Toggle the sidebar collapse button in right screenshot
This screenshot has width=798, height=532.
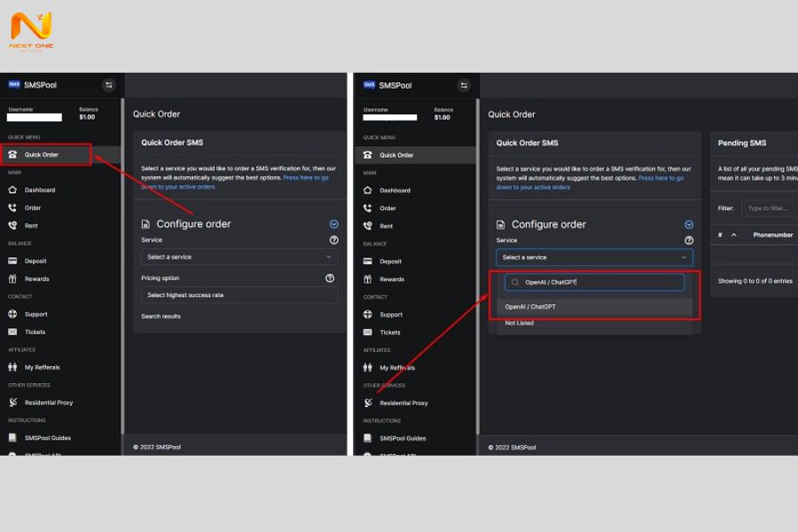point(464,85)
